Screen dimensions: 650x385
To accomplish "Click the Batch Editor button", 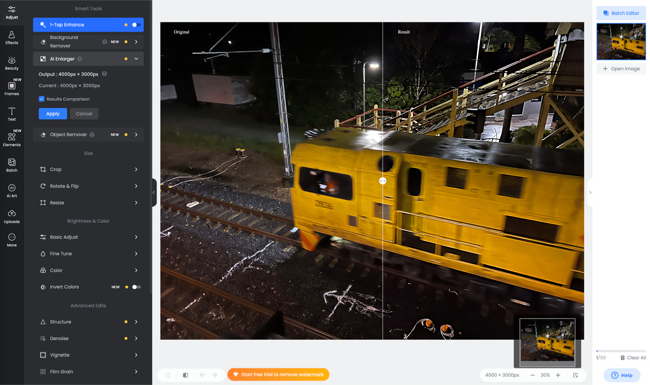I will pos(621,13).
